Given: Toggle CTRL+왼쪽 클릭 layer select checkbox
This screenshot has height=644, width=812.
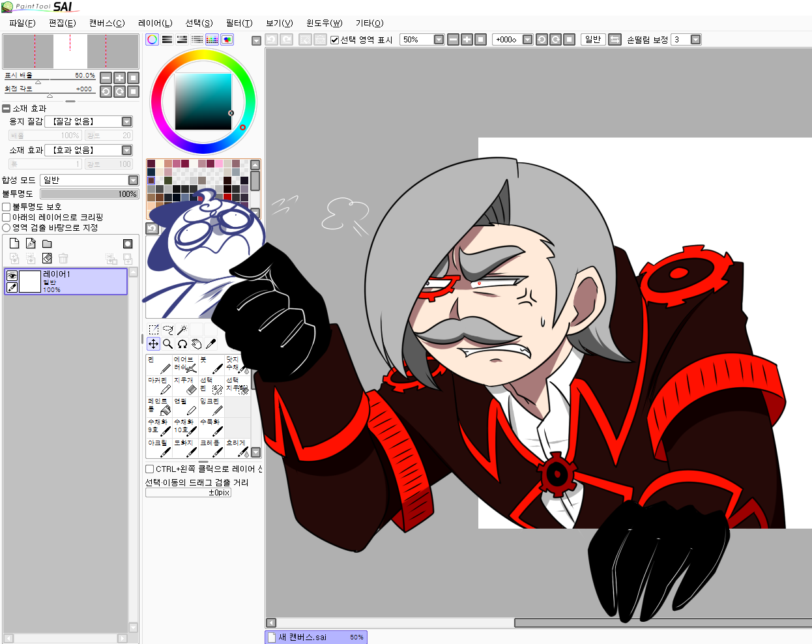Looking at the screenshot, I should pos(149,469).
